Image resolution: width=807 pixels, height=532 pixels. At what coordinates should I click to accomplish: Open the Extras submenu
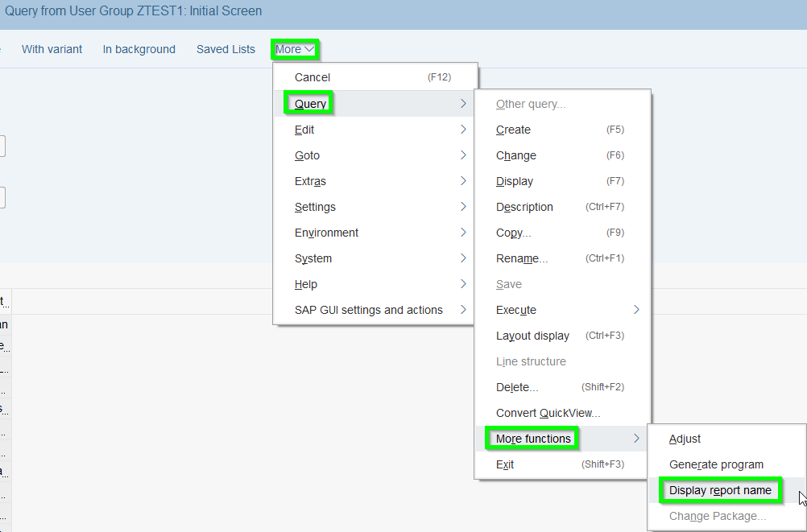tap(310, 181)
